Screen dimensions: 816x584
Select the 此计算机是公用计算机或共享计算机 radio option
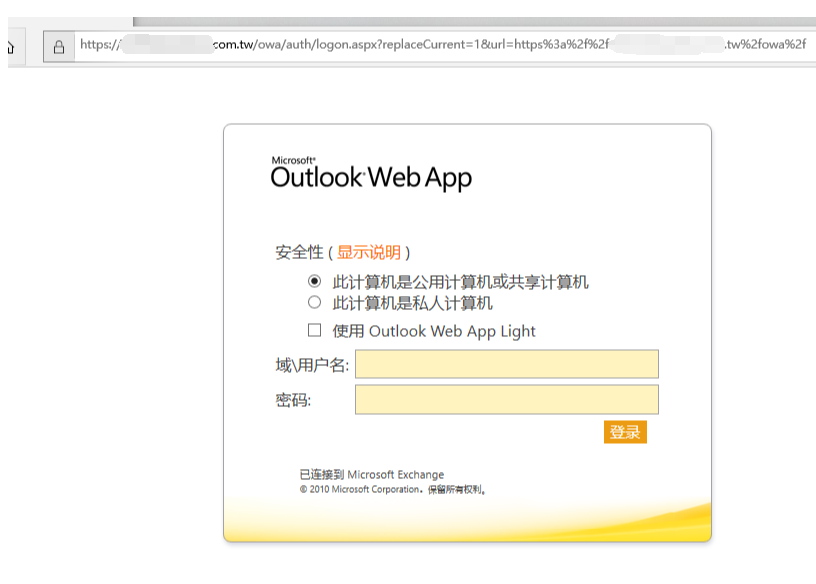click(x=314, y=281)
